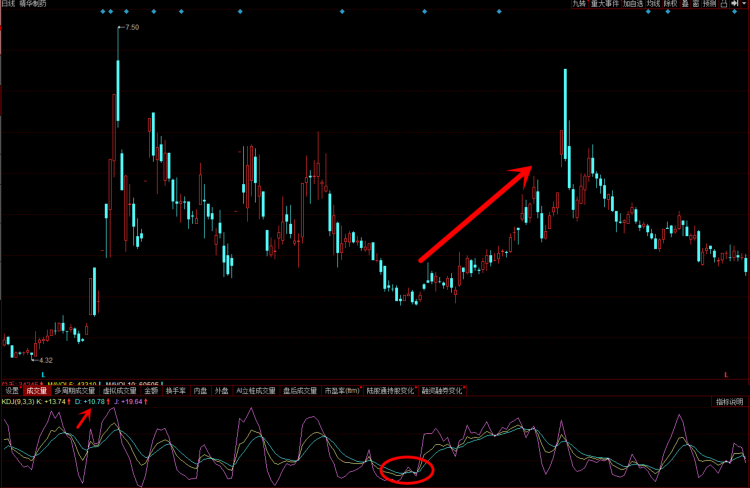Click the 7.50 high price label
750x488 pixels.
point(132,28)
